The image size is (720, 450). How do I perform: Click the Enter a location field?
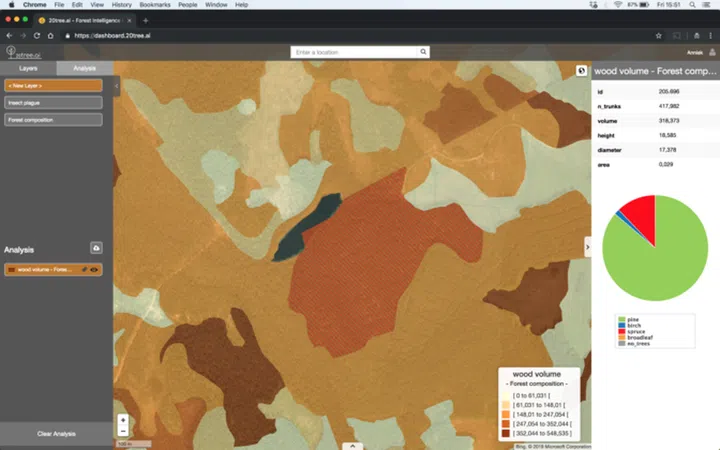pyautogui.click(x=354, y=52)
